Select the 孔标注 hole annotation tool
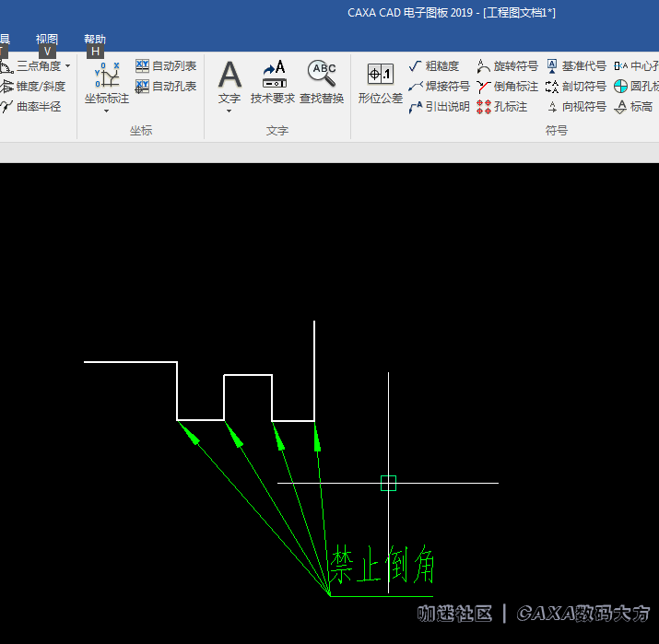 click(501, 107)
